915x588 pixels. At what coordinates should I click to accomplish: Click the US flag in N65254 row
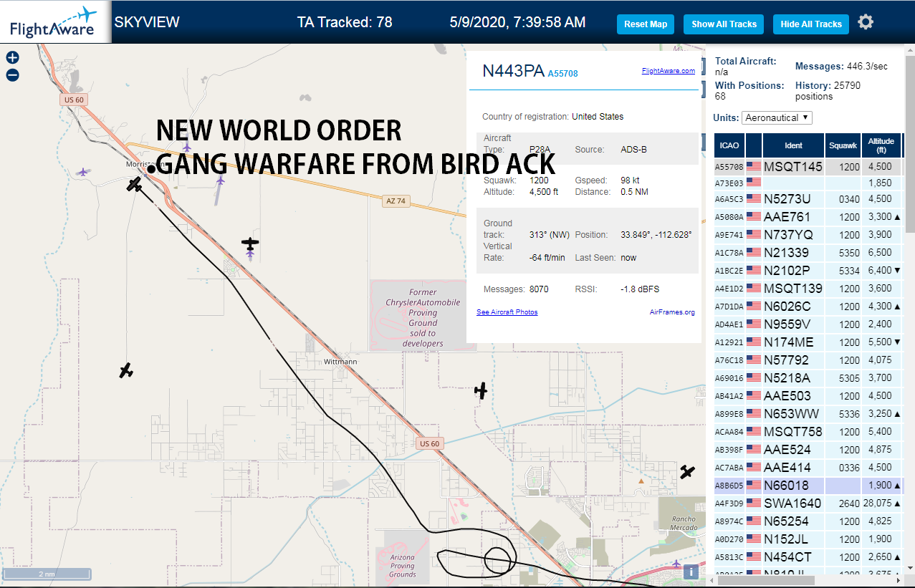pos(753,521)
